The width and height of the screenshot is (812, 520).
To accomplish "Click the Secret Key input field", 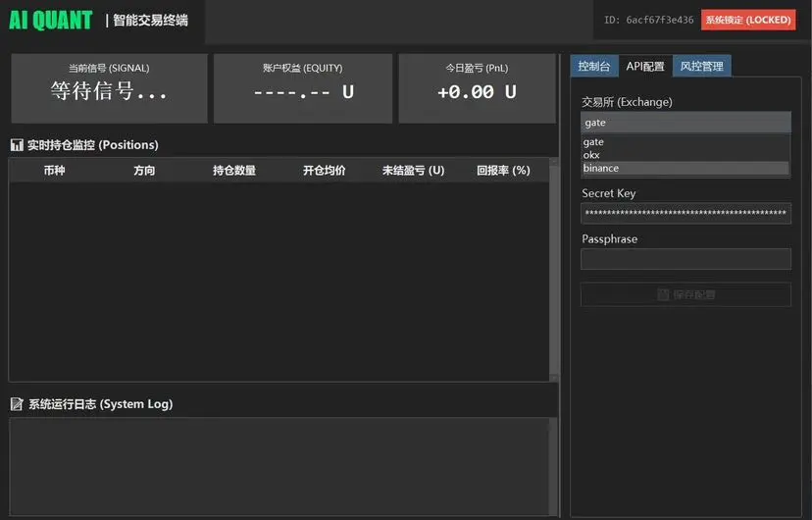I will (685, 213).
